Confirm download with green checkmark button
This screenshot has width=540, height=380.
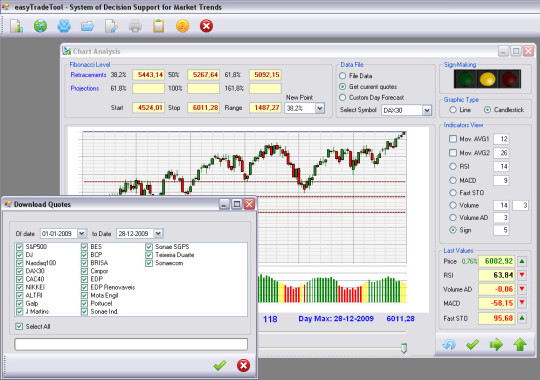coord(219,366)
